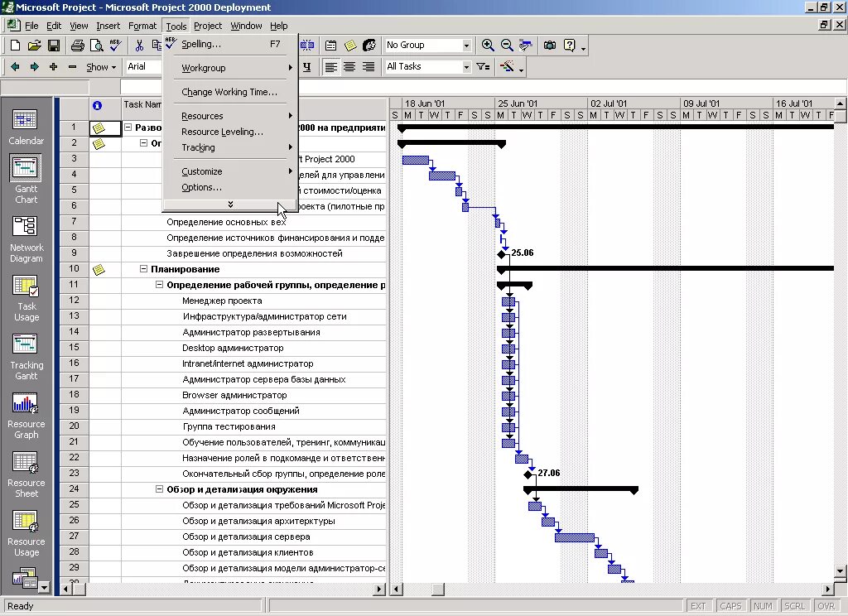Open Resource Usage view
848x616 pixels.
[x=26, y=534]
